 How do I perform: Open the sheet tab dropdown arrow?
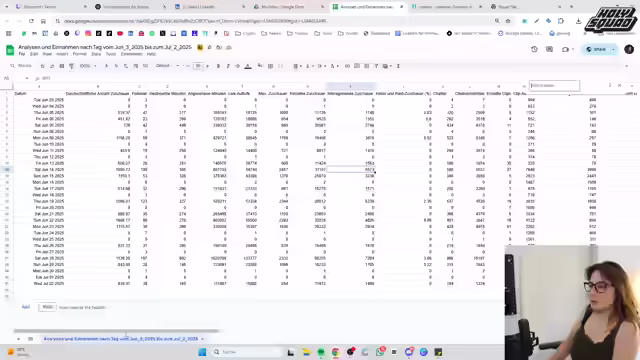202,339
